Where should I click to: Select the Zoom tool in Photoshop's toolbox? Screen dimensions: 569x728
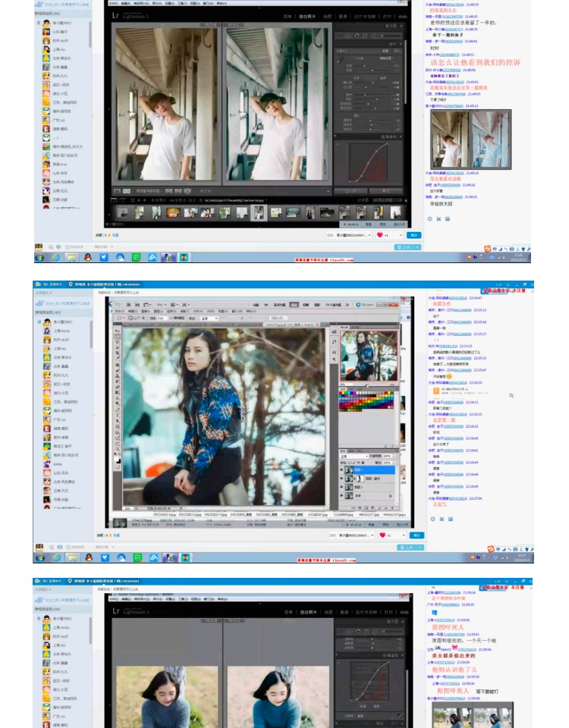tap(118, 449)
